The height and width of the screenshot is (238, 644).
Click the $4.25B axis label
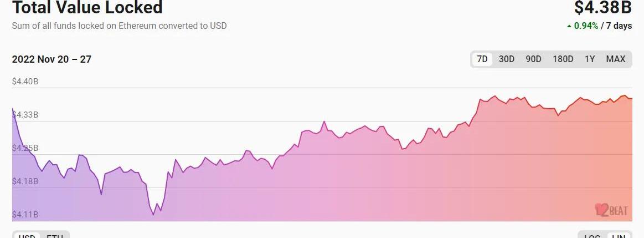25,148
